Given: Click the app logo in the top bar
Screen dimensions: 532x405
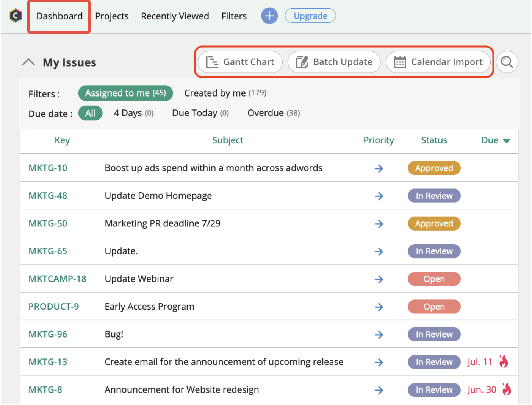Looking at the screenshot, I should tap(16, 16).
